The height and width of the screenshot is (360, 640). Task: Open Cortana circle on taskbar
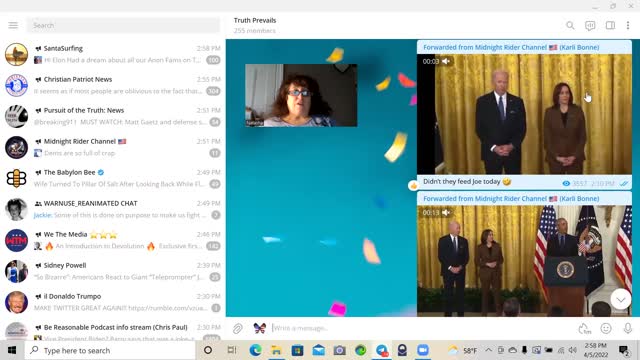click(x=208, y=350)
